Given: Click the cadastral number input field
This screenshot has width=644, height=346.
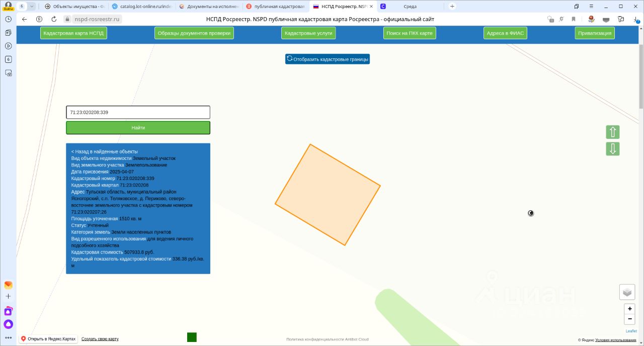Looking at the screenshot, I should point(138,112).
